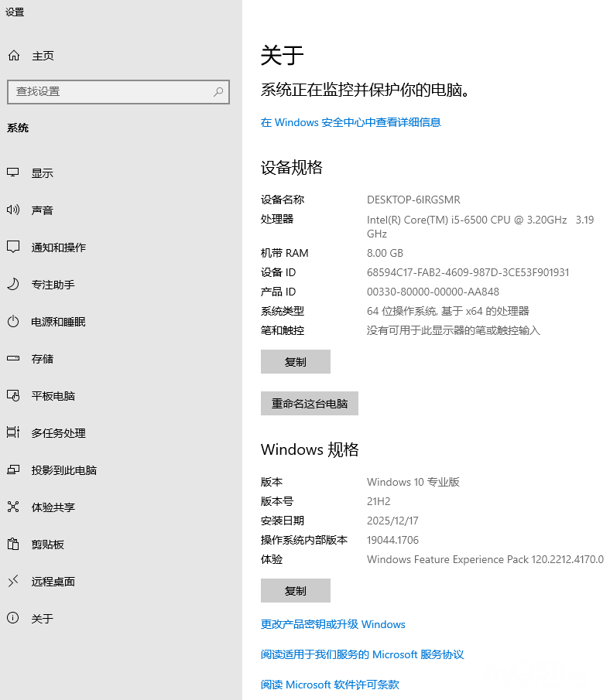
Task: Open the Notifications and actions icon
Action: 13,248
